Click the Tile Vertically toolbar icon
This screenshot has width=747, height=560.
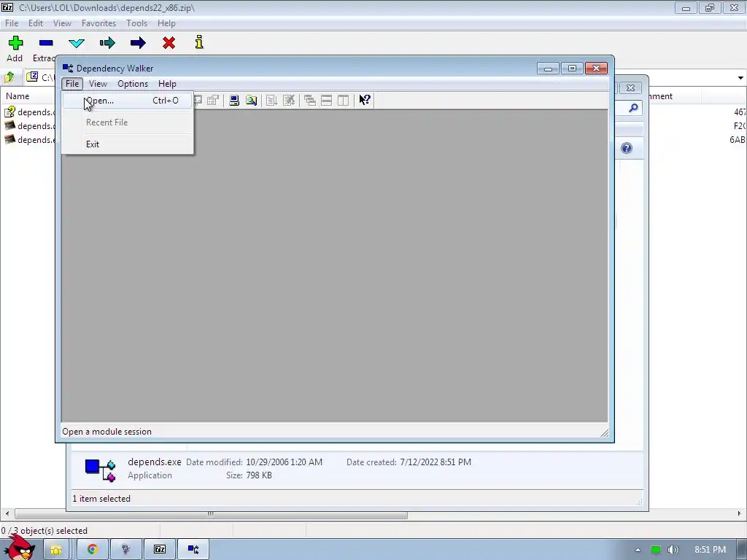(x=343, y=100)
